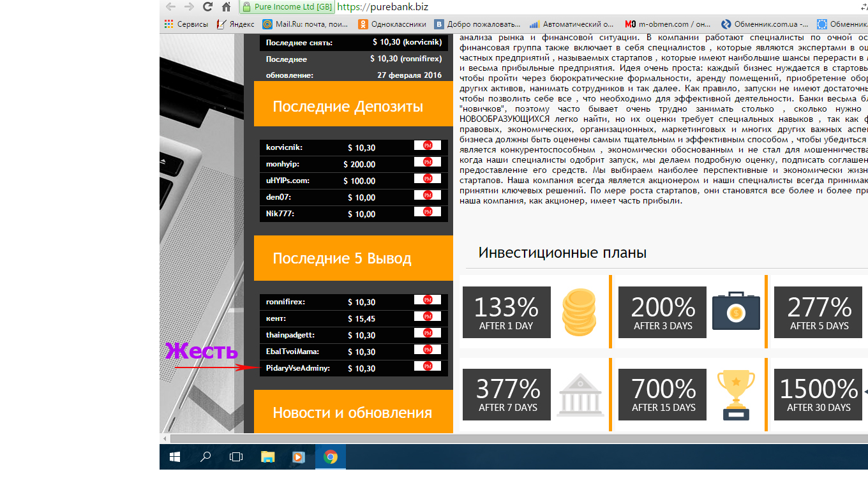Click the Последние Депозиты header
Viewport: 868px width, 490px height.
click(348, 107)
